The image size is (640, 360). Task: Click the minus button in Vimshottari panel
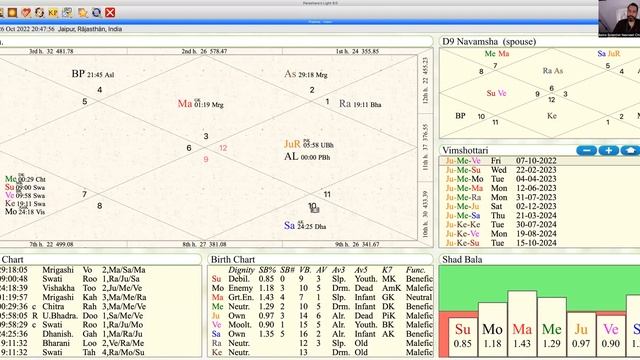pyautogui.click(x=587, y=151)
